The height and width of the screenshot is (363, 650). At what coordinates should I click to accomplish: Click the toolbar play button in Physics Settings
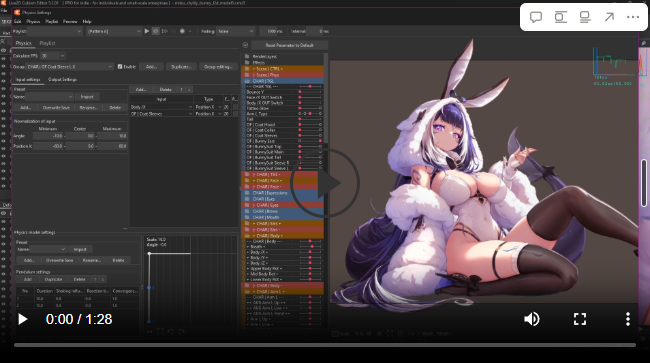(146, 31)
